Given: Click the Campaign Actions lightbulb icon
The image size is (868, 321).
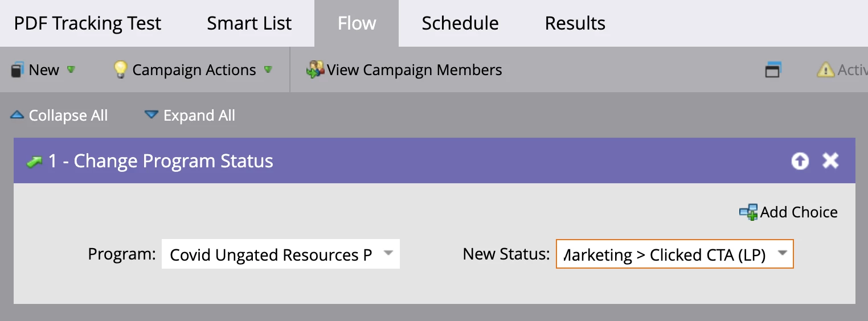Looking at the screenshot, I should [x=120, y=70].
